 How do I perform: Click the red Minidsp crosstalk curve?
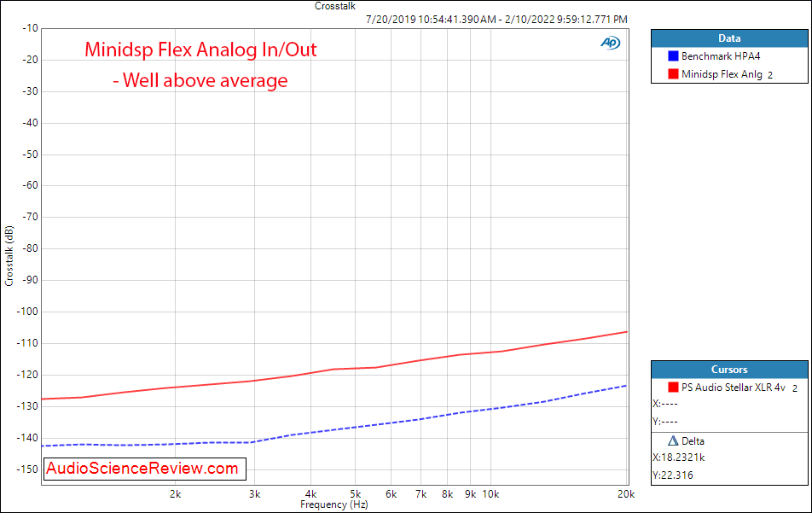coord(334,369)
